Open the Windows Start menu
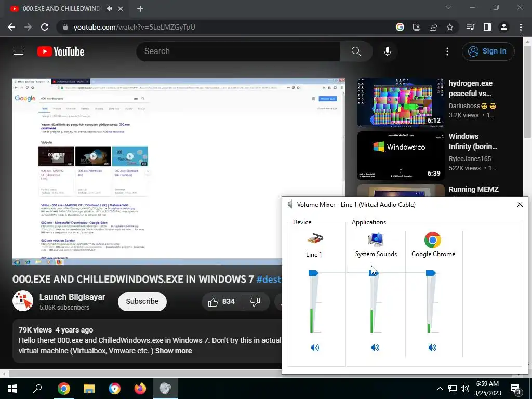This screenshot has width=532, height=399. [x=12, y=389]
